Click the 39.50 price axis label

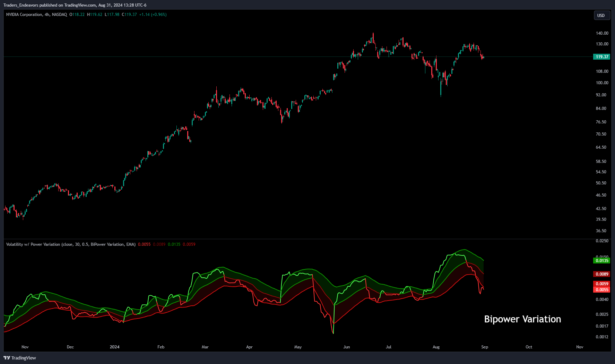pyautogui.click(x=601, y=219)
